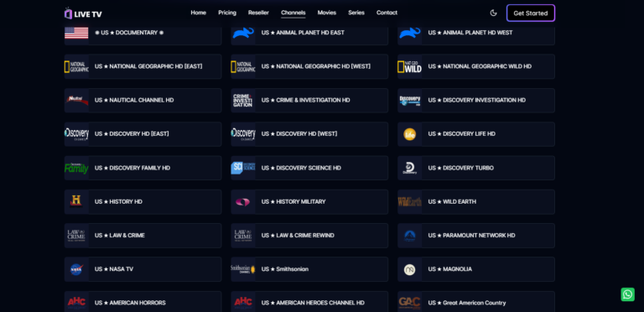Click the Discovery Turbo logo

coord(409,168)
